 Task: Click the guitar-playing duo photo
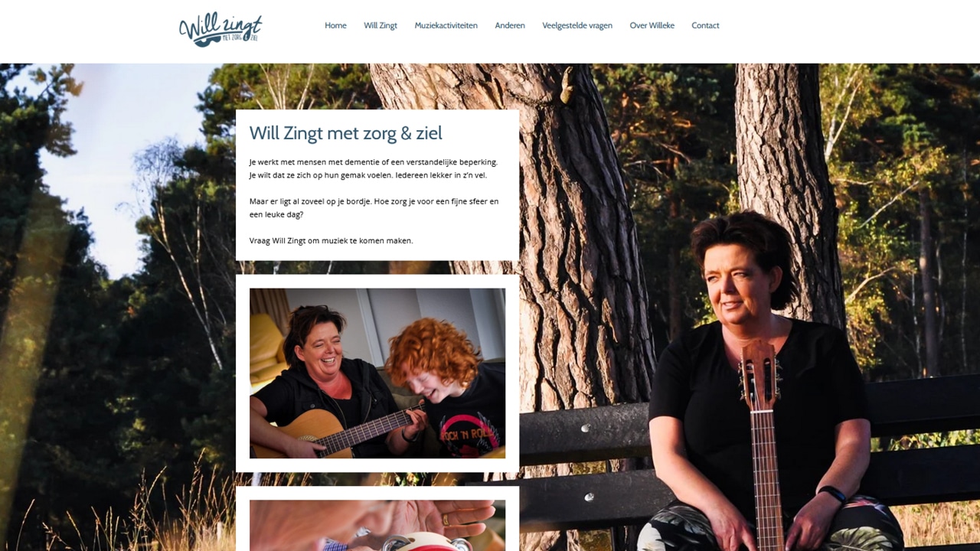pyautogui.click(x=377, y=373)
